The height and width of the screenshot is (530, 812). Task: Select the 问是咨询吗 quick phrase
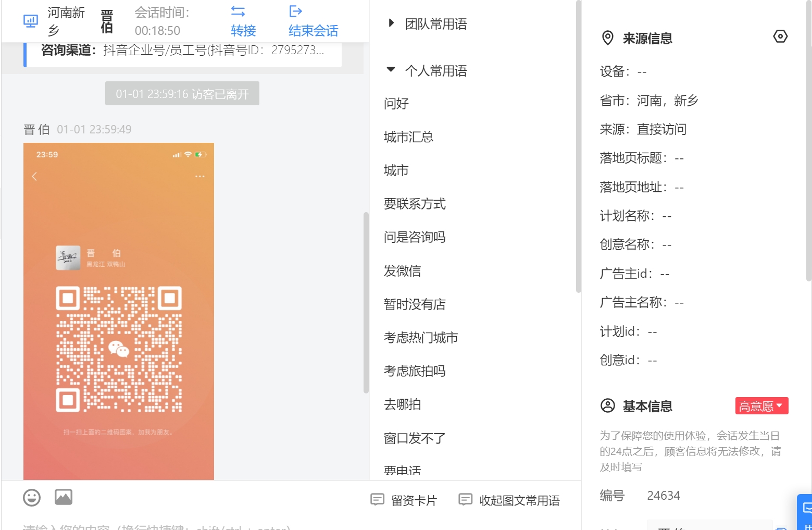click(415, 237)
